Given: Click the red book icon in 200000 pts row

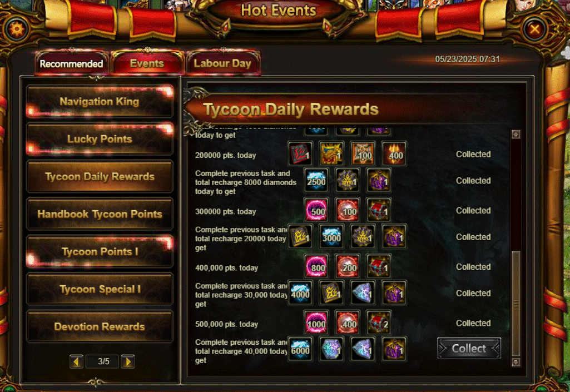Looking at the screenshot, I should pos(300,153).
